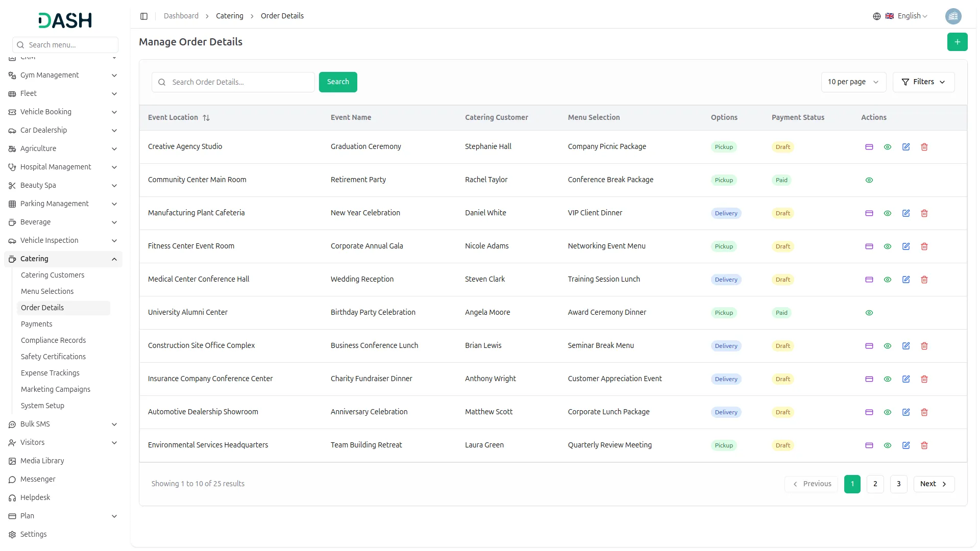980x551 pixels.
Task: View the Community Center Main Room order
Action: click(x=869, y=180)
